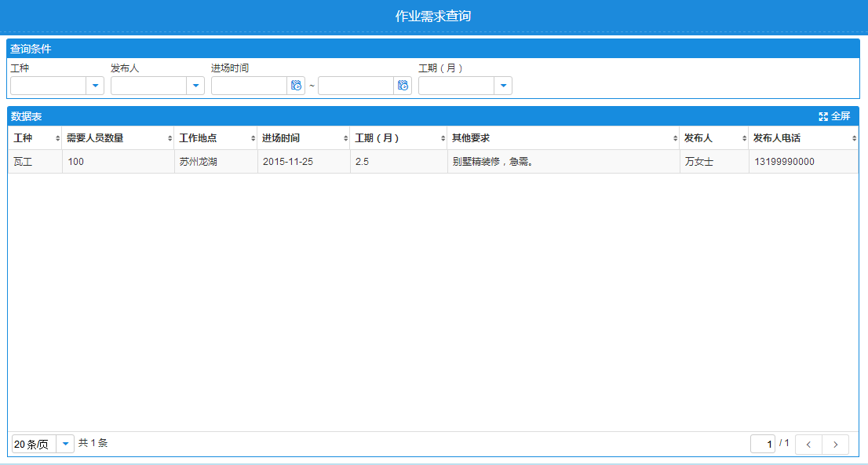
Task: Open the start date calendar picker icon
Action: click(x=296, y=86)
